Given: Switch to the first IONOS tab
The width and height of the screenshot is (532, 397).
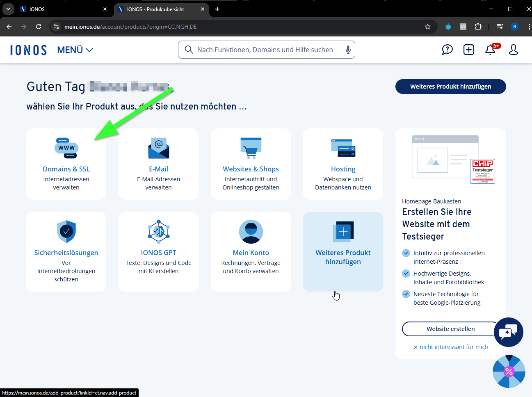Looking at the screenshot, I should coord(64,9).
